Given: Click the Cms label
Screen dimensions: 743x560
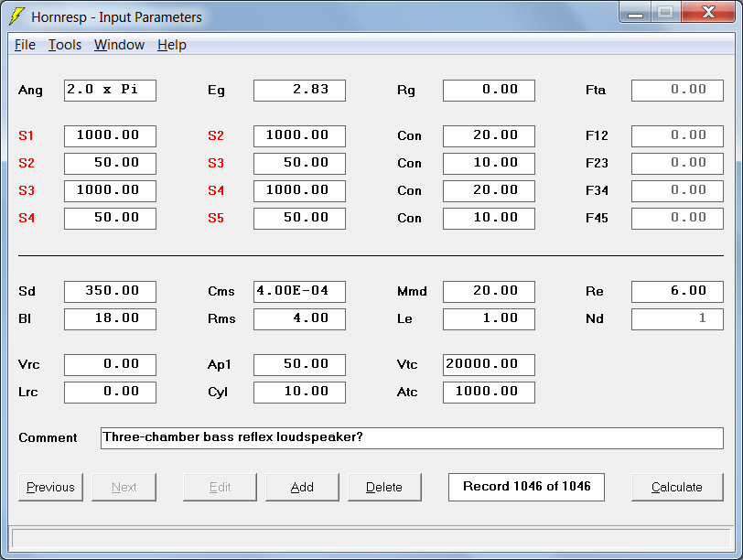Looking at the screenshot, I should point(221,291).
